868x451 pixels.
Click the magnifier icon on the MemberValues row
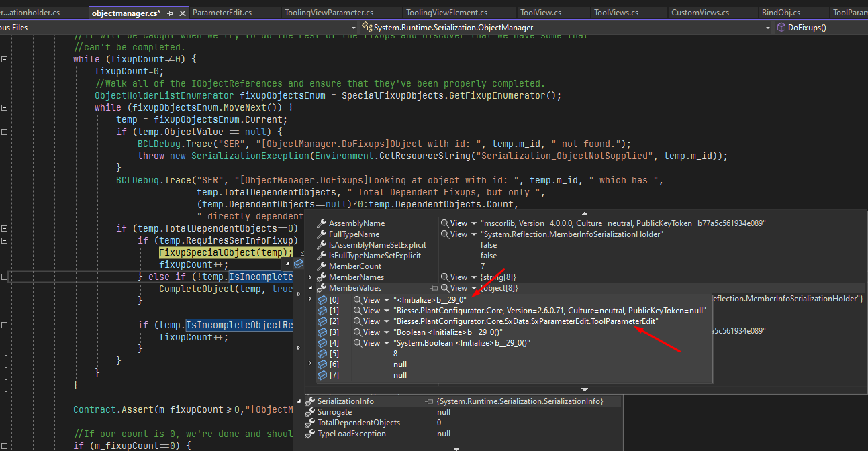(x=445, y=288)
